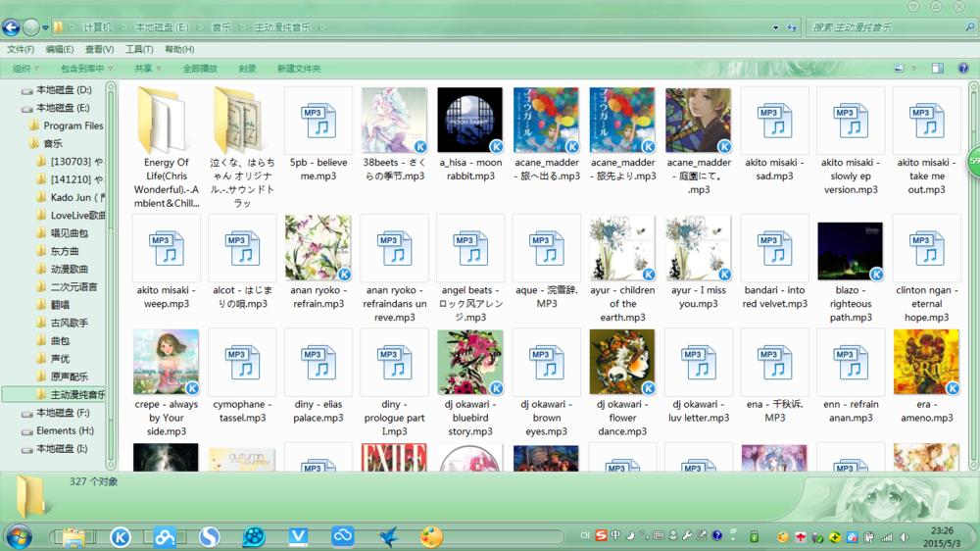The image size is (980, 551).
Task: Select the angel beats ロック风アレンジ.mp3 file
Action: click(470, 269)
